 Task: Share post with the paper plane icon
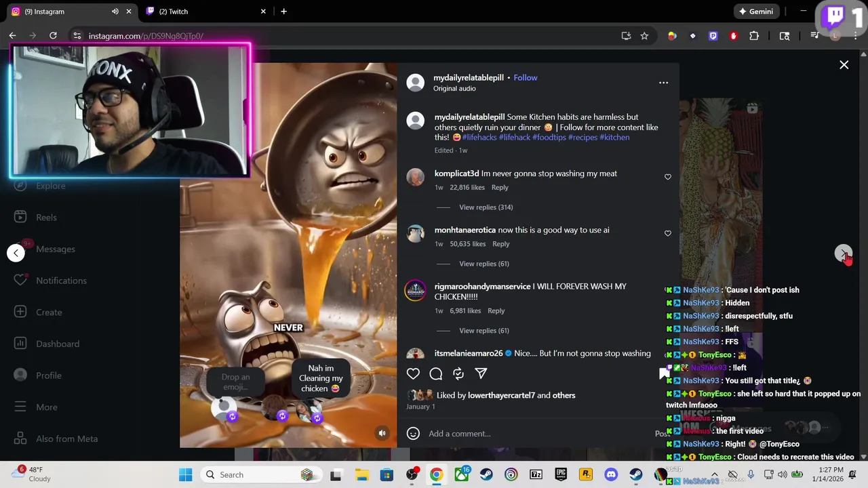click(x=481, y=373)
